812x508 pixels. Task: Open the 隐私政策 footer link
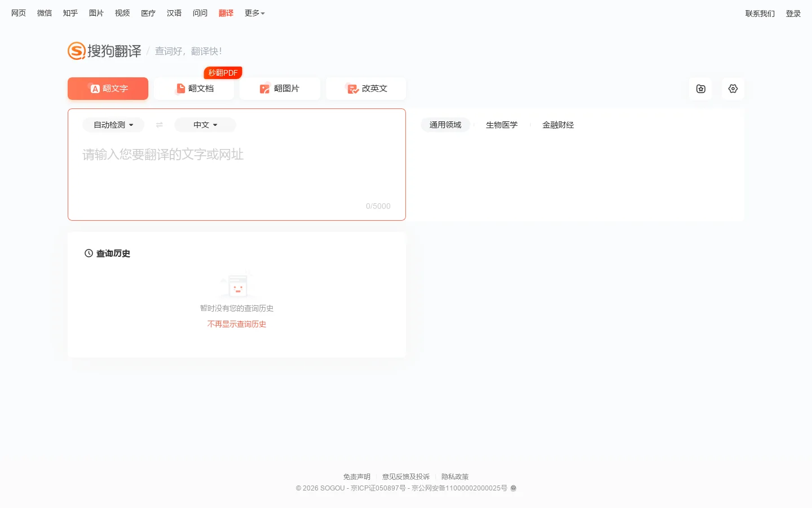pos(455,477)
